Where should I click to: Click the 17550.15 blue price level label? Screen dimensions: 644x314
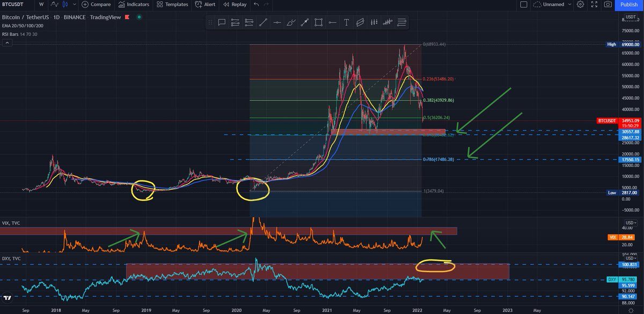point(631,159)
